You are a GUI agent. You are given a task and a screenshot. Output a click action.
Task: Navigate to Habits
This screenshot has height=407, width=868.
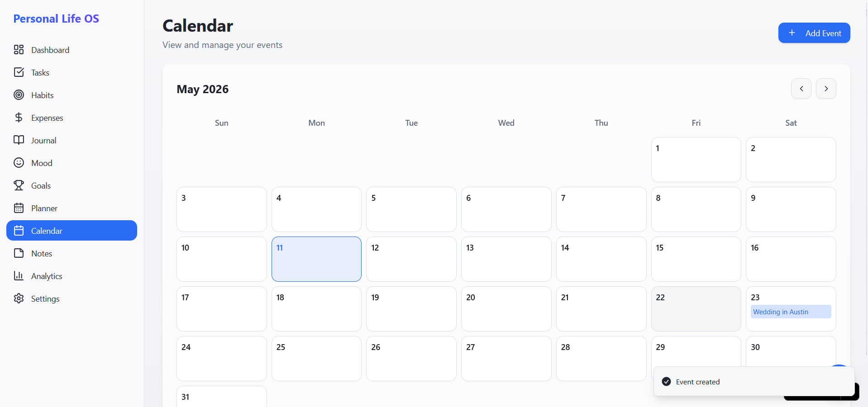(x=72, y=95)
